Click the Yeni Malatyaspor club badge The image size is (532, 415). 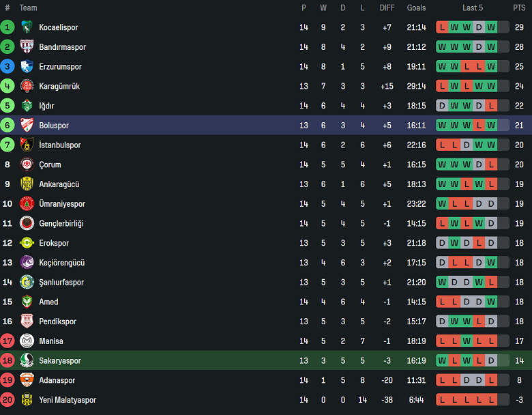27,400
